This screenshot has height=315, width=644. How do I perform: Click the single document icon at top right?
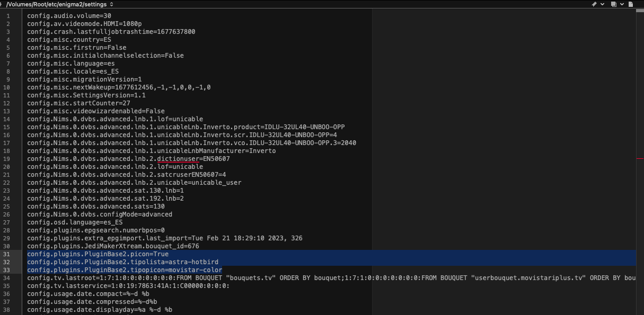[x=631, y=4]
